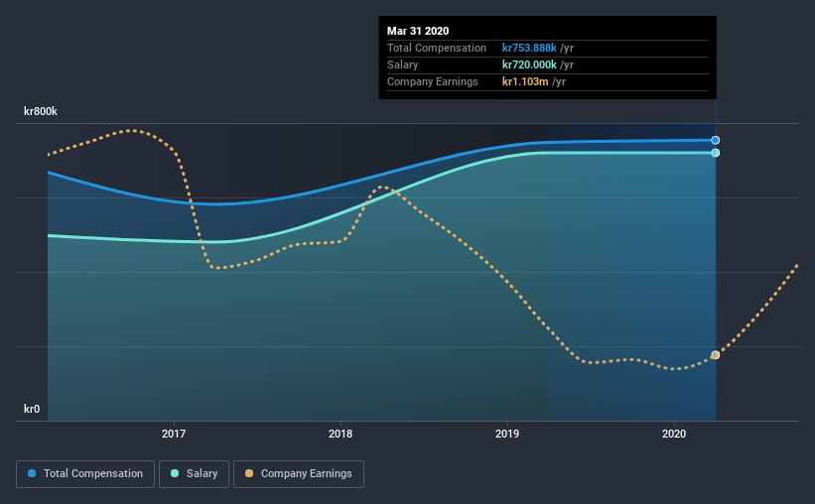The height and width of the screenshot is (504, 815).
Task: Click the orange dot in Company Earnings legend
Action: [x=249, y=473]
